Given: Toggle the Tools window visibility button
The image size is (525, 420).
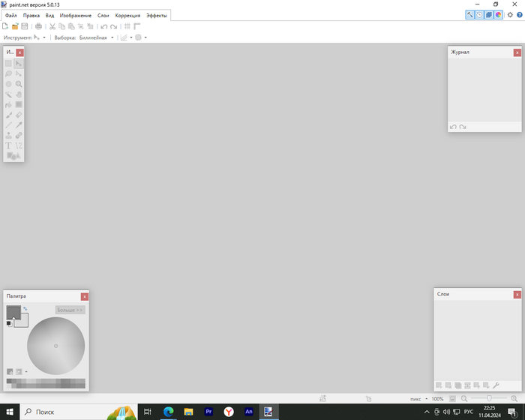Looking at the screenshot, I should 469,14.
